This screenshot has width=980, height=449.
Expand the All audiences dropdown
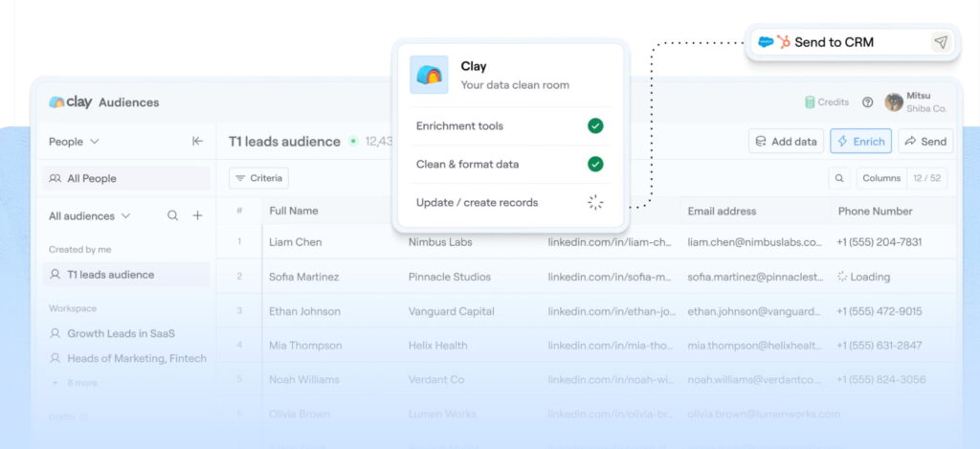tap(89, 215)
